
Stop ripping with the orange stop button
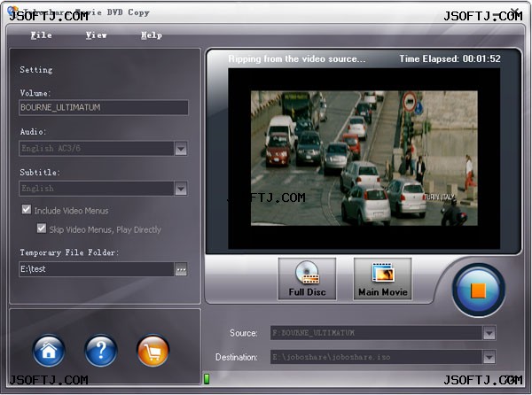(x=479, y=290)
